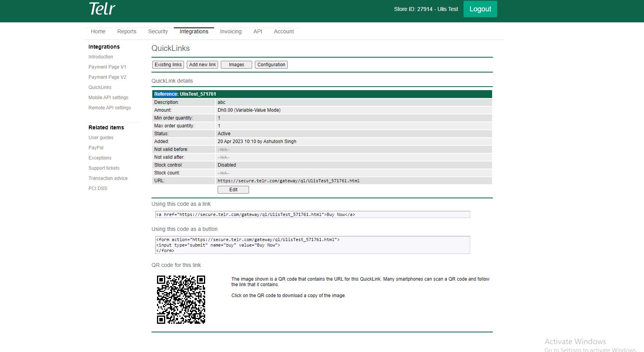Open the Home tab
This screenshot has height=352, width=644.
98,31
